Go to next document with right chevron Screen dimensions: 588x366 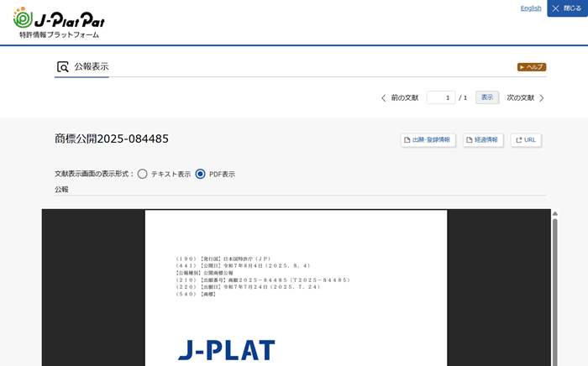pos(542,98)
